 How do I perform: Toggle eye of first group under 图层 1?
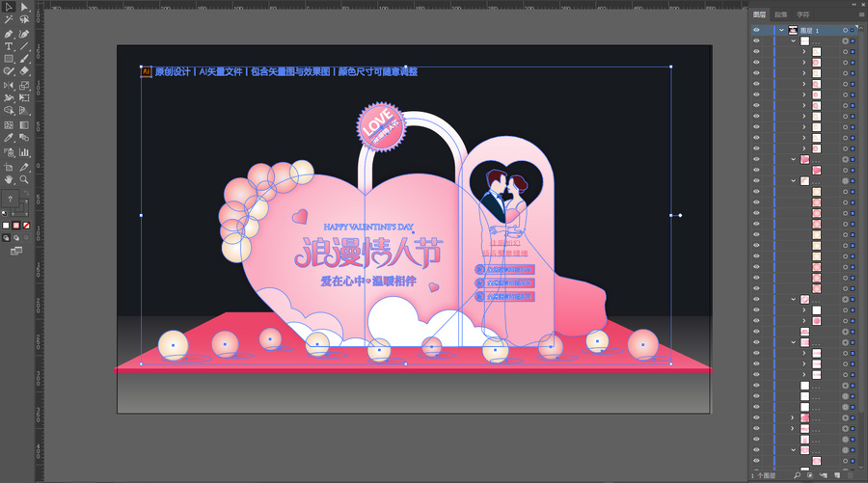[756, 40]
